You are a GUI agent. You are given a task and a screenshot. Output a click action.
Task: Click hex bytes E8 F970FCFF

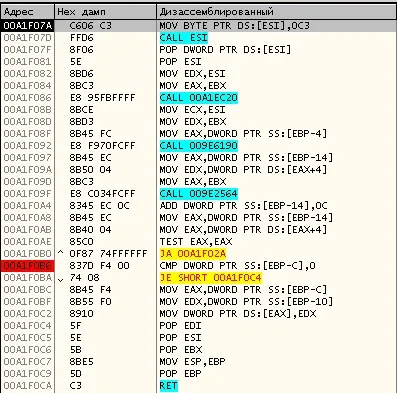tap(102, 146)
